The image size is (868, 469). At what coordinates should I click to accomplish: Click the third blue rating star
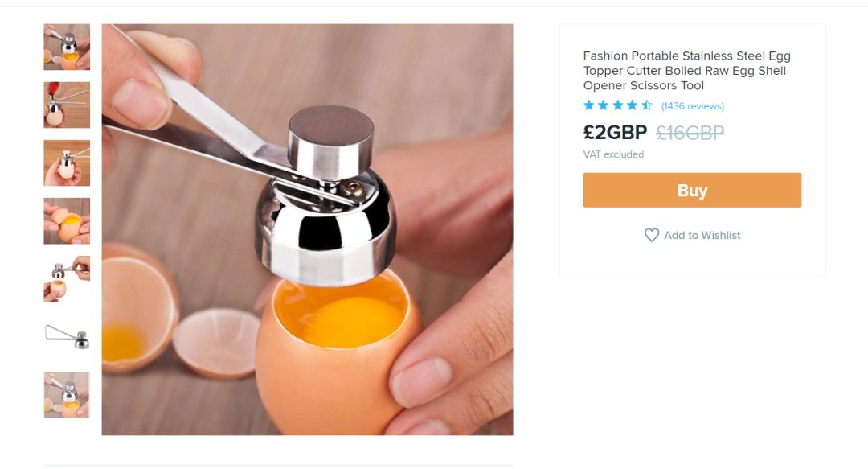(618, 105)
